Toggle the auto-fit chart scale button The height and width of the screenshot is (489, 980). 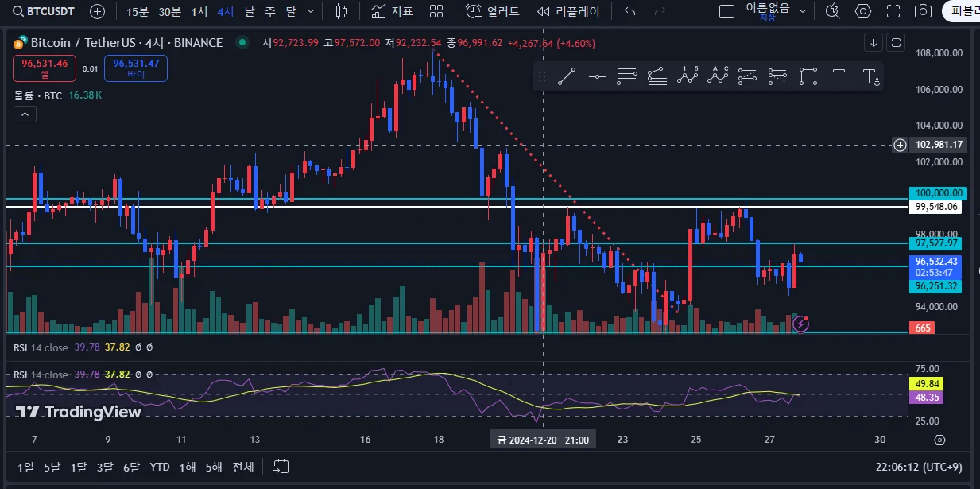(x=897, y=42)
